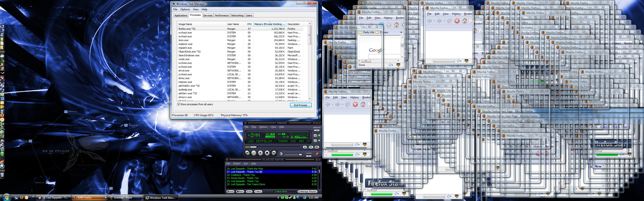Open Daily Life bookmark folder in Firefox
Screen dimensions: 644x201
point(366,32)
